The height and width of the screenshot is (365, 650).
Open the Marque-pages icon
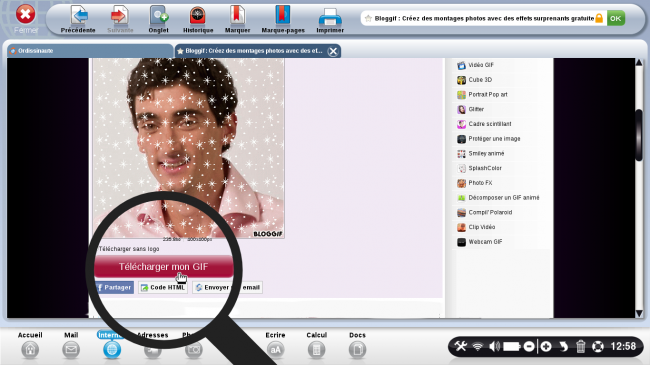click(283, 15)
